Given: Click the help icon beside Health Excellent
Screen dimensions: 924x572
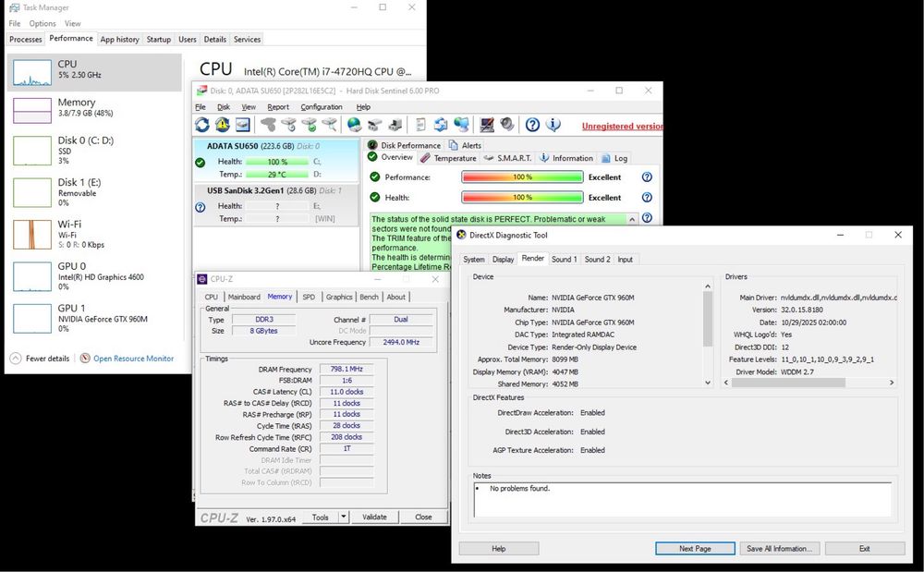Looking at the screenshot, I should 647,198.
